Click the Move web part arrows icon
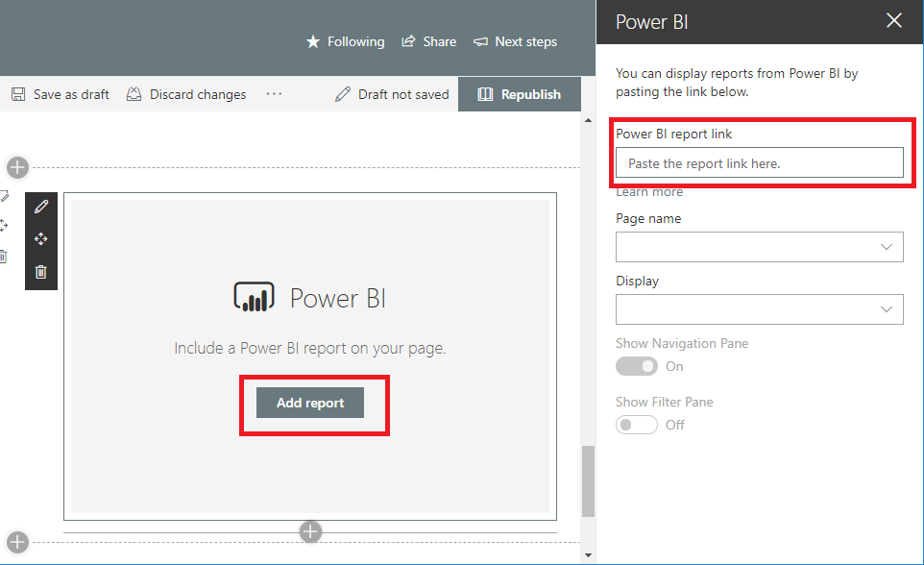This screenshot has width=924, height=565. 40,238
